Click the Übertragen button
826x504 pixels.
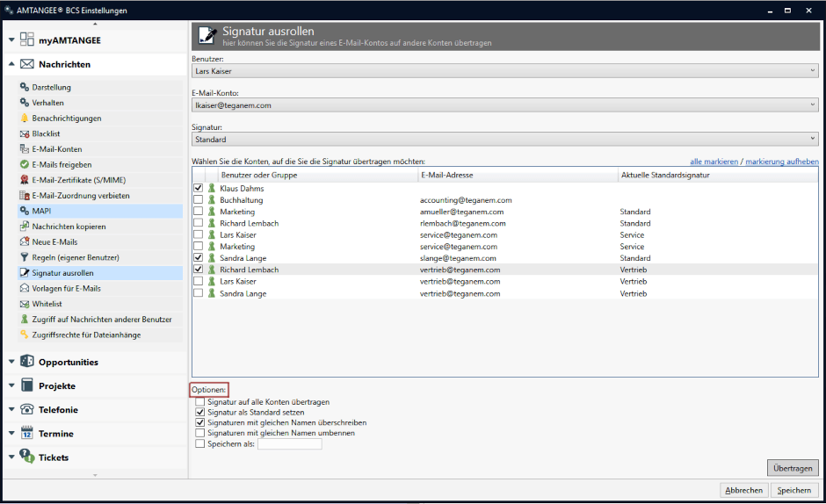pyautogui.click(x=793, y=468)
